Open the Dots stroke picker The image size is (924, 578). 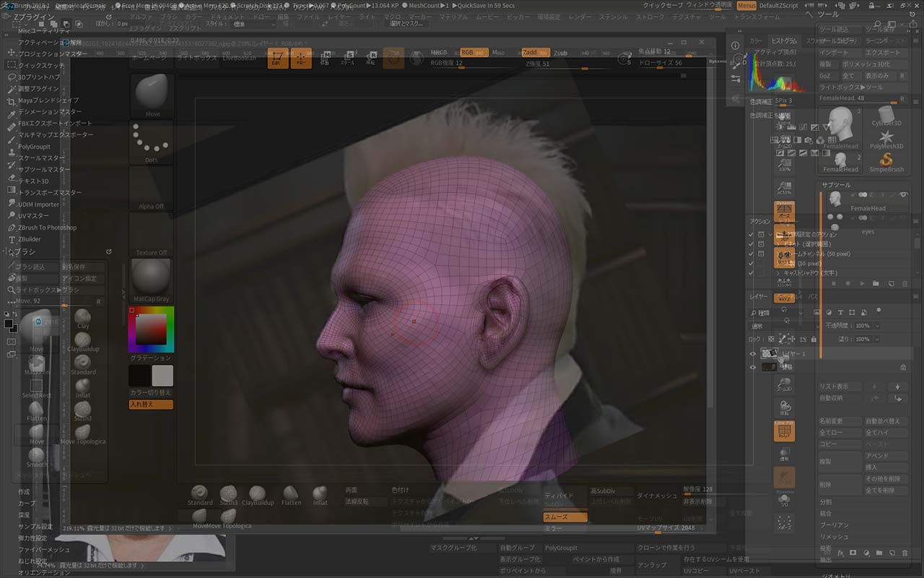coord(152,142)
